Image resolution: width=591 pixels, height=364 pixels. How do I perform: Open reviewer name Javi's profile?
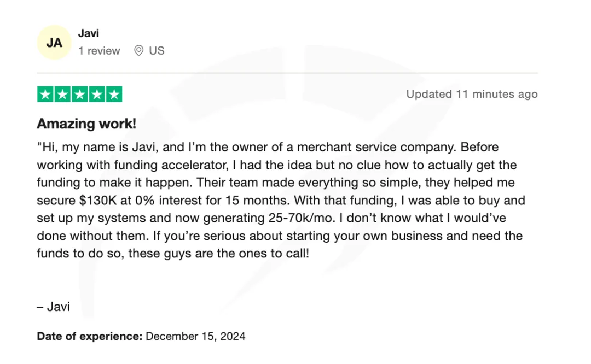pyautogui.click(x=88, y=33)
